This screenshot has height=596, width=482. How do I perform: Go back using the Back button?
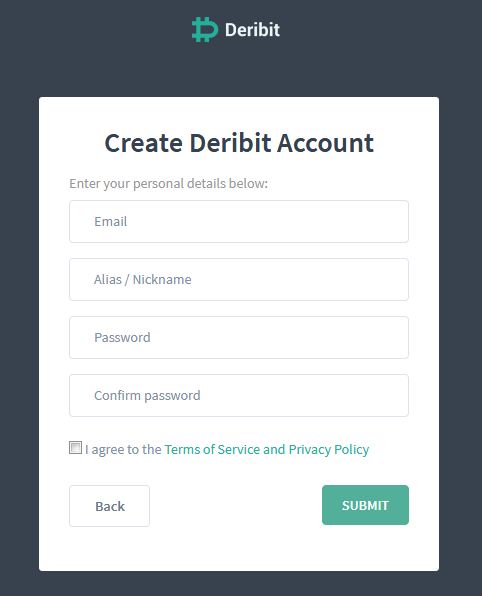coord(109,506)
